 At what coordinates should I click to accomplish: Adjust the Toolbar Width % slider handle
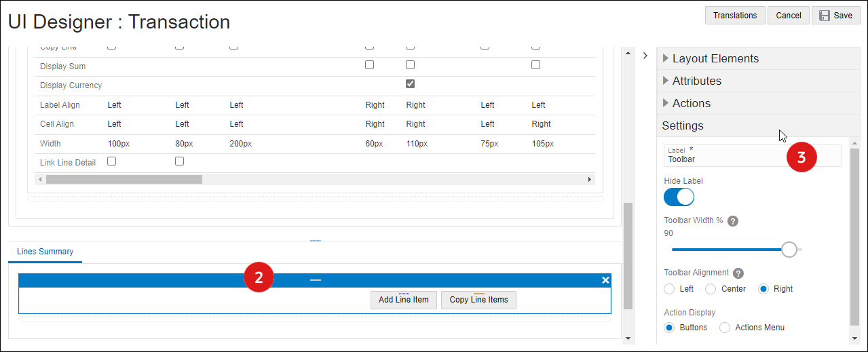[789, 250]
